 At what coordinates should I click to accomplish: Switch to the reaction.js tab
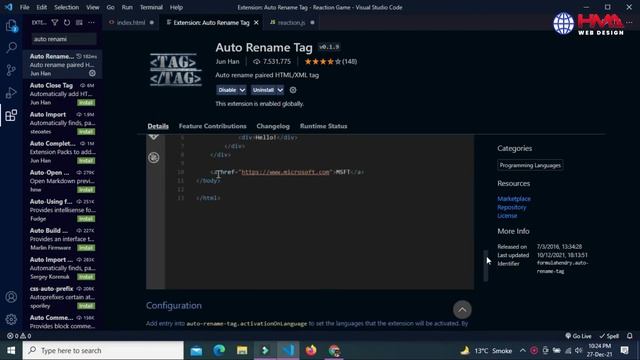pos(291,22)
